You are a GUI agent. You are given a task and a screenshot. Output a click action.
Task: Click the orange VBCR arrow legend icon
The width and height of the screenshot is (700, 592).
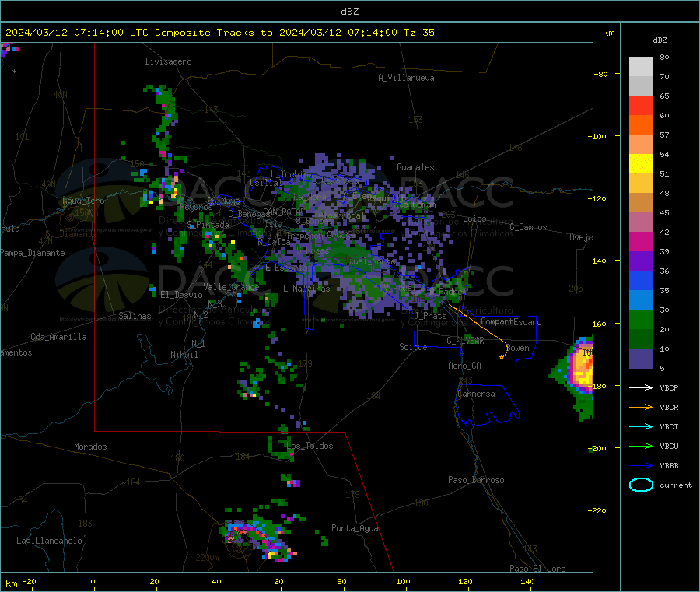coord(641,407)
